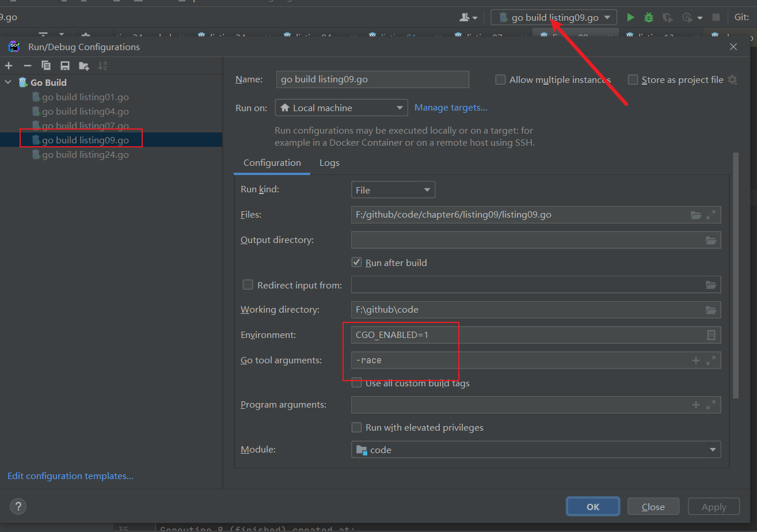
Task: Open the Environment variables editor icon
Action: [x=711, y=335]
